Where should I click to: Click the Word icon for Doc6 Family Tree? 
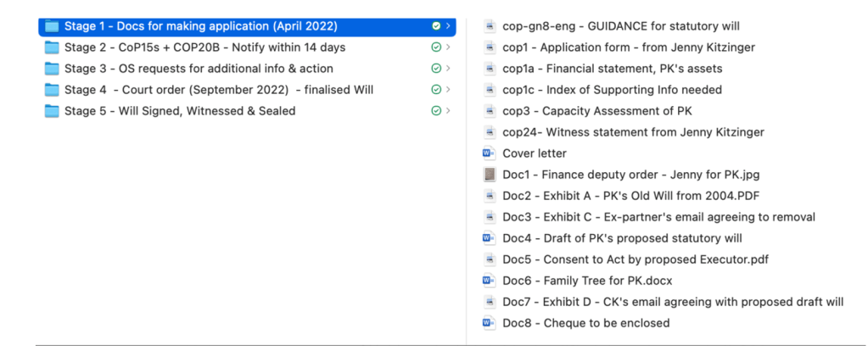(489, 281)
